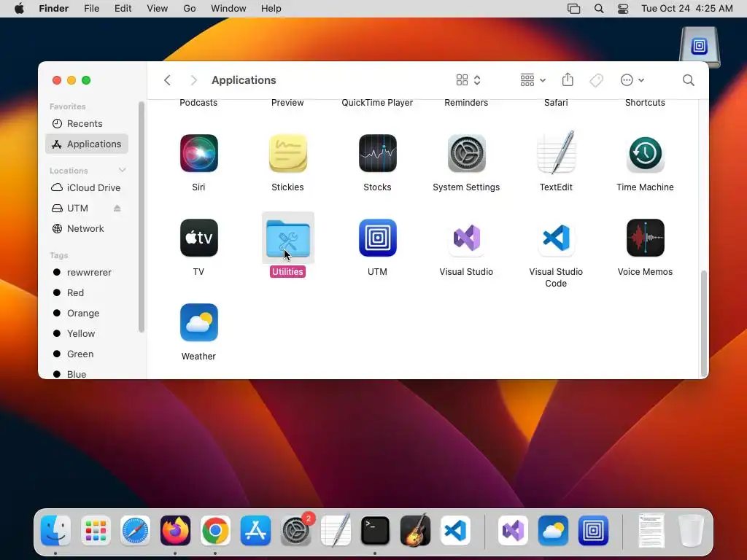
Task: Open the Group By dropdown
Action: (533, 80)
